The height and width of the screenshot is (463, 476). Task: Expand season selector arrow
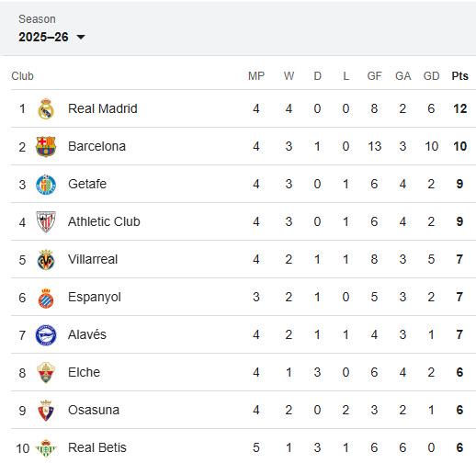point(81,38)
